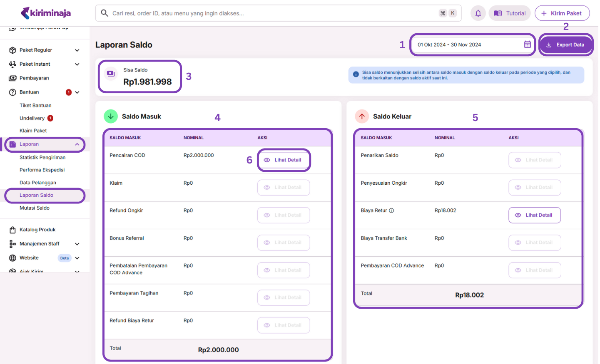Image resolution: width=600 pixels, height=364 pixels.
Task: Click the Katalog Produk bag icon
Action: [12, 230]
